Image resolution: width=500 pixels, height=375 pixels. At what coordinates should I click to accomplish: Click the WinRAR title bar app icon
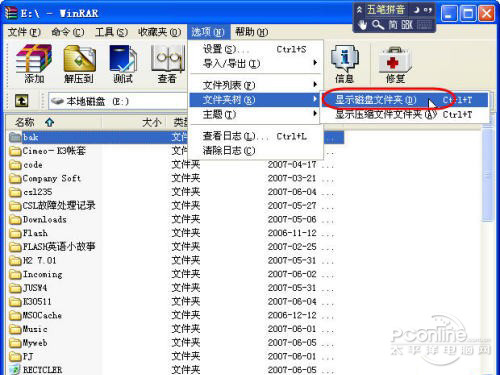coord(11,13)
